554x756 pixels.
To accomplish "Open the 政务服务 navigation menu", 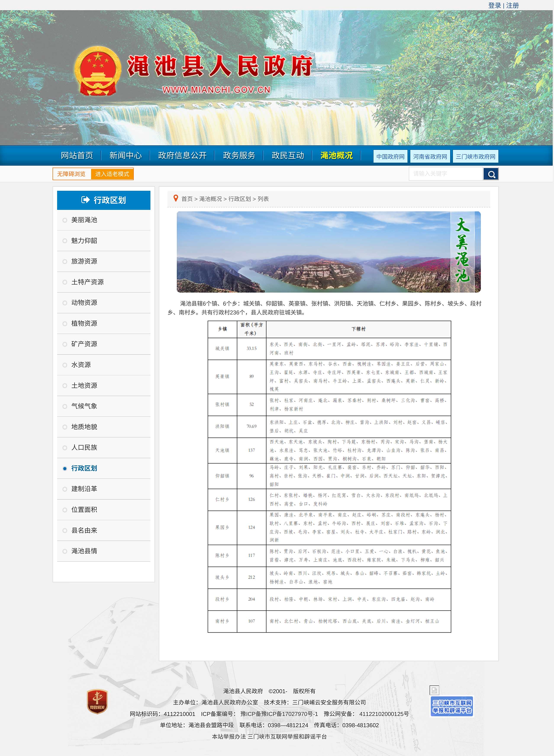I will tap(239, 155).
